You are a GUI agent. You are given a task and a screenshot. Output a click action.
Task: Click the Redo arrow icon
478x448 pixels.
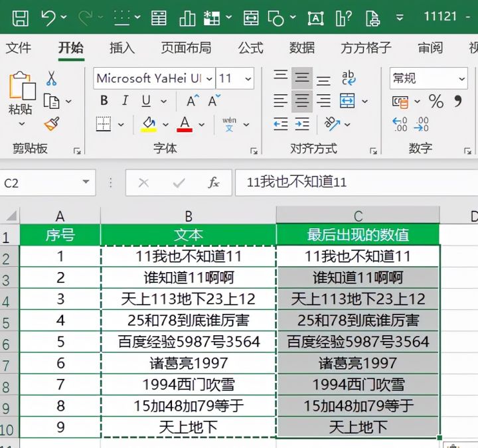point(86,17)
